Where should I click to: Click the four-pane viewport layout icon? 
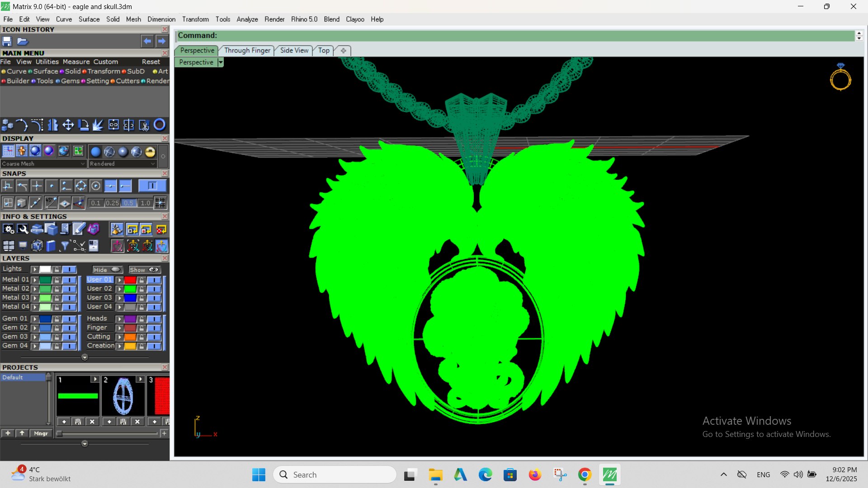[9, 246]
